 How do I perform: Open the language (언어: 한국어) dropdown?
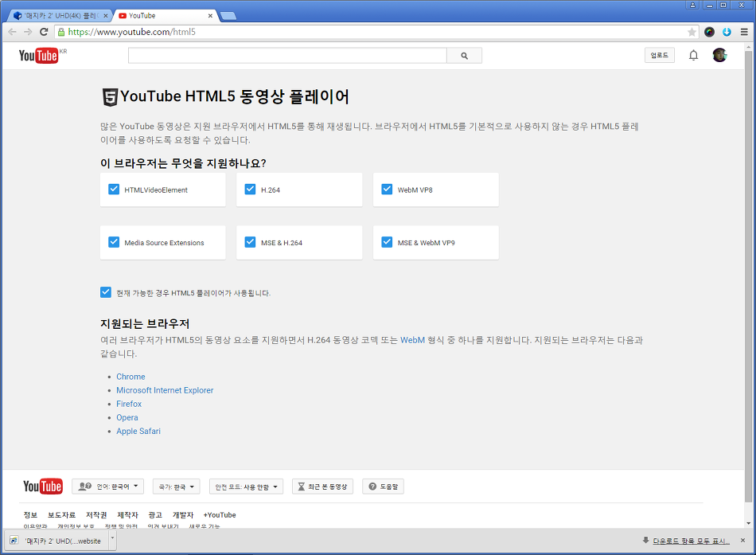tap(107, 487)
